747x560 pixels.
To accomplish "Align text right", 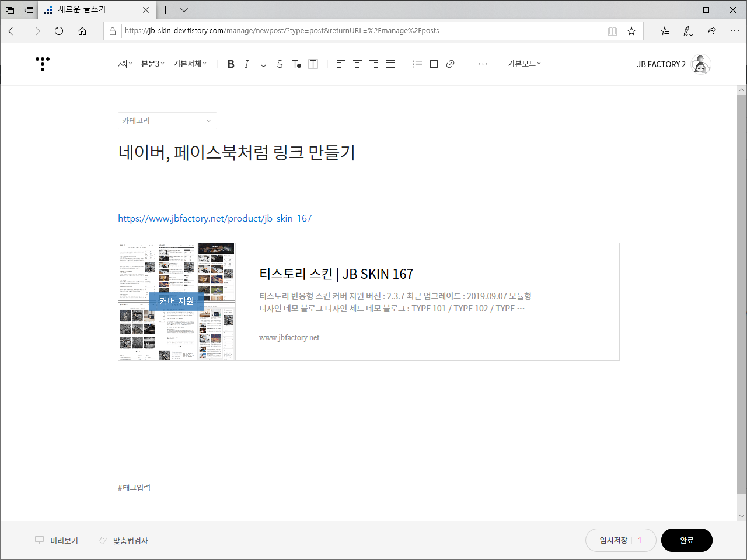I will point(373,64).
